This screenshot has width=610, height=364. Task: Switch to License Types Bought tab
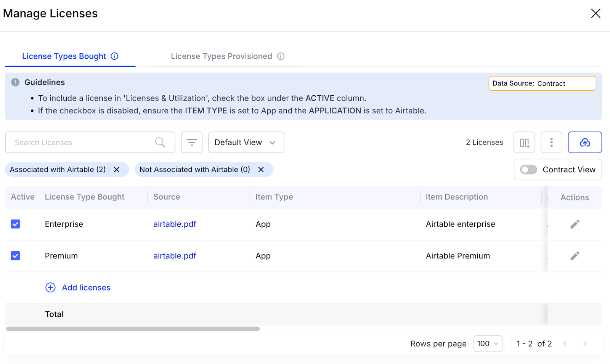coord(64,56)
